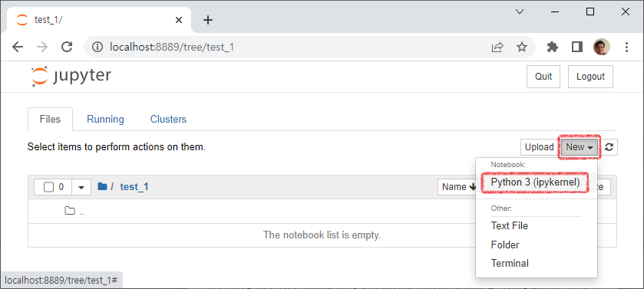Open the browser side panel
The width and height of the screenshot is (644, 289).
coord(577,47)
